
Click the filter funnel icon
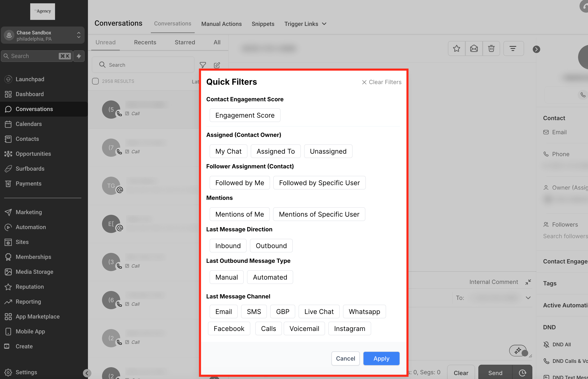(x=203, y=65)
